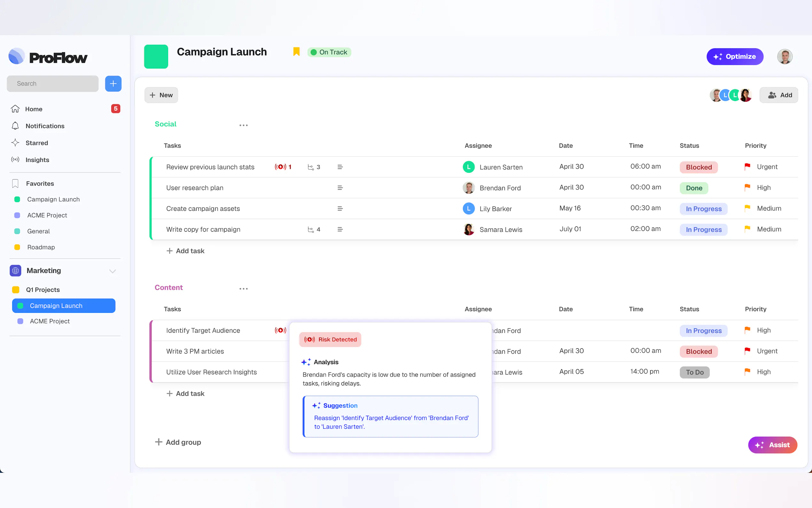Screen dimensions: 812x508
Task: Open Insights in the sidebar
Action: 37,160
